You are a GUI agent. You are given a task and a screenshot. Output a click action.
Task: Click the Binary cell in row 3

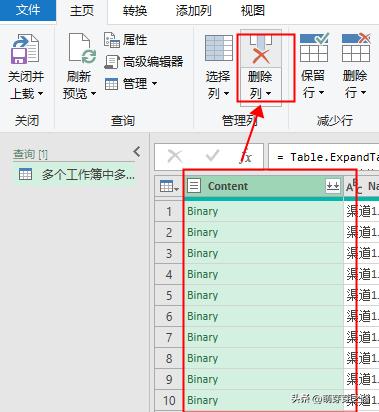pos(263,253)
